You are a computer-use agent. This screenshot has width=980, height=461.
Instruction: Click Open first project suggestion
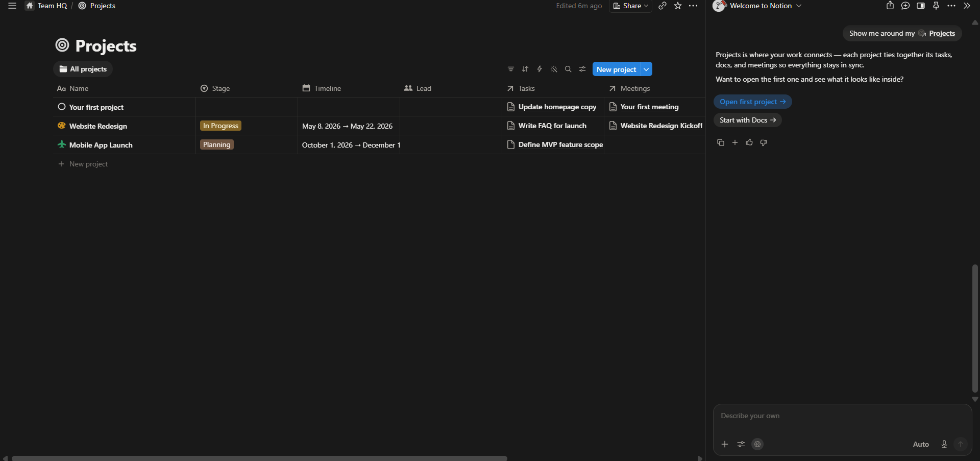(x=753, y=102)
